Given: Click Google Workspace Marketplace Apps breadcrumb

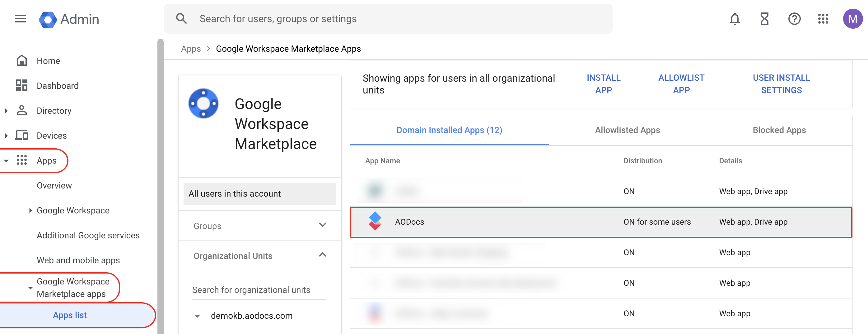Looking at the screenshot, I should 288,49.
